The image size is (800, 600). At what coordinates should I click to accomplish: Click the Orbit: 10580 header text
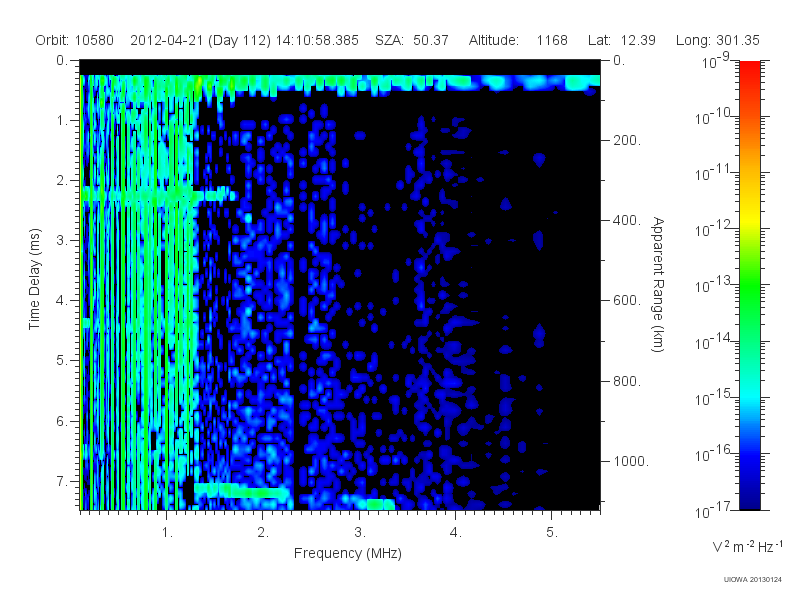coord(74,40)
